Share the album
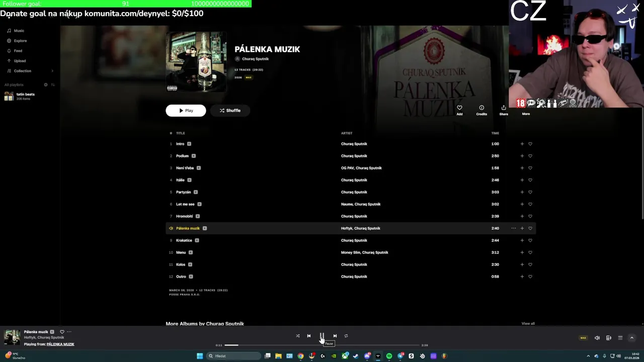The image size is (644, 362). [504, 110]
